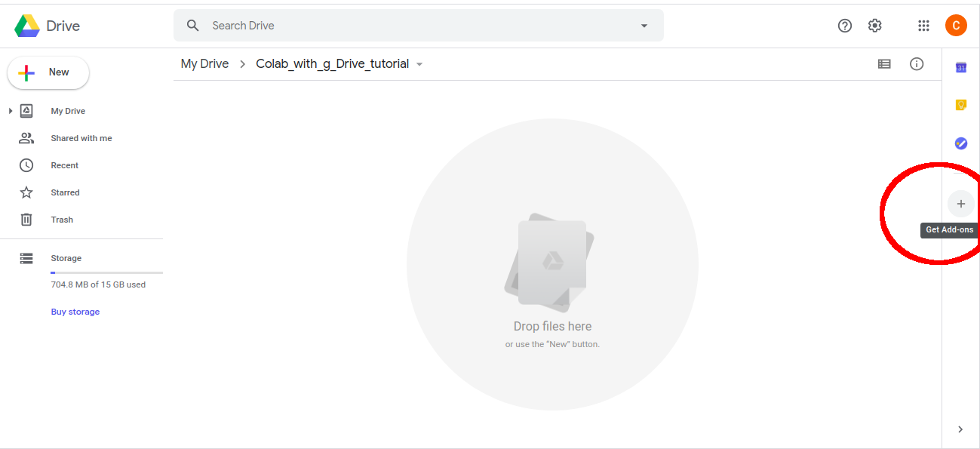Click the account avatar circle

pos(955,25)
